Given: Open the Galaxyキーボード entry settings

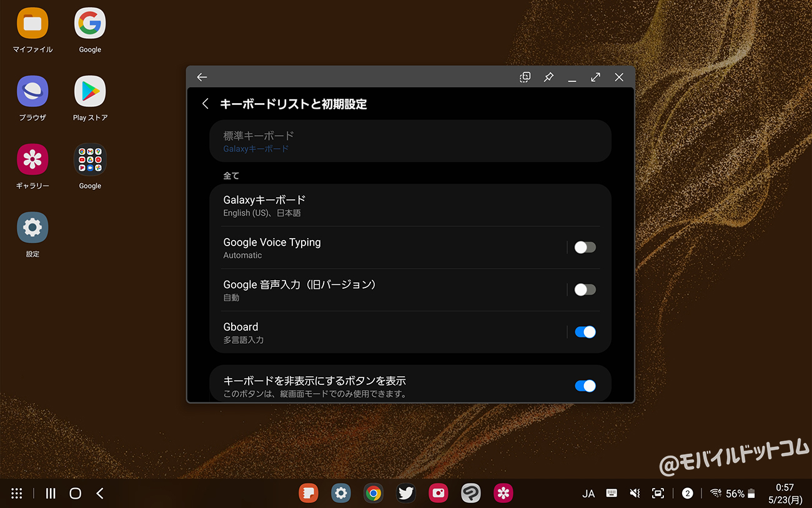Looking at the screenshot, I should coord(410,205).
